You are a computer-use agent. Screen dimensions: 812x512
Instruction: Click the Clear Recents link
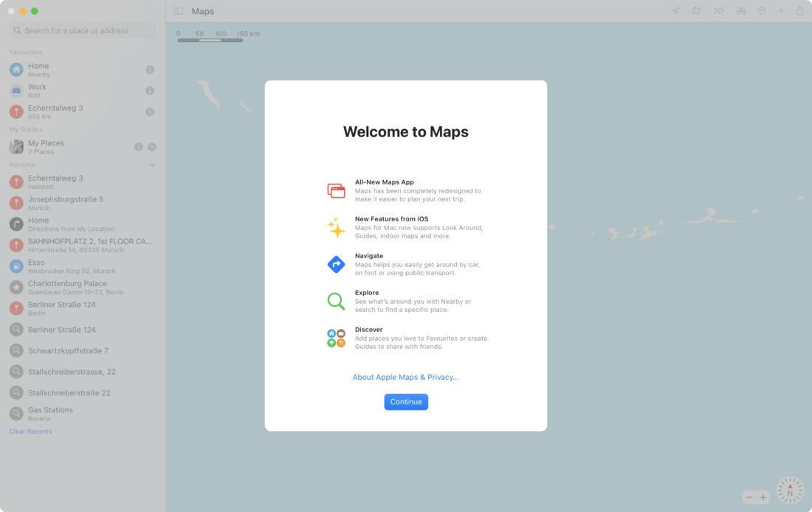coord(30,432)
